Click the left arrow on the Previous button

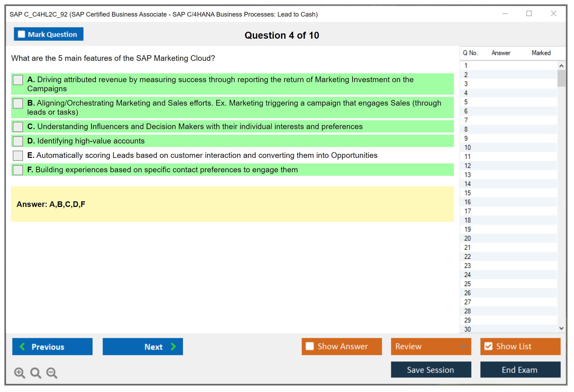click(x=22, y=346)
